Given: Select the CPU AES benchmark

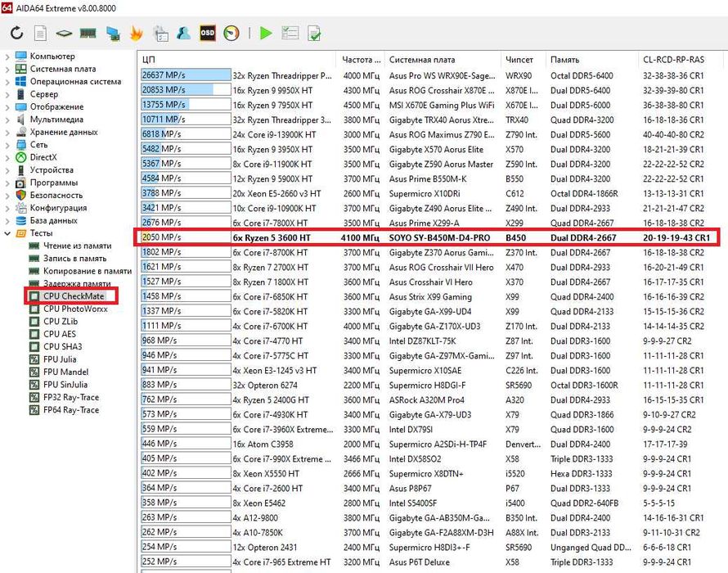Looking at the screenshot, I should pos(60,334).
